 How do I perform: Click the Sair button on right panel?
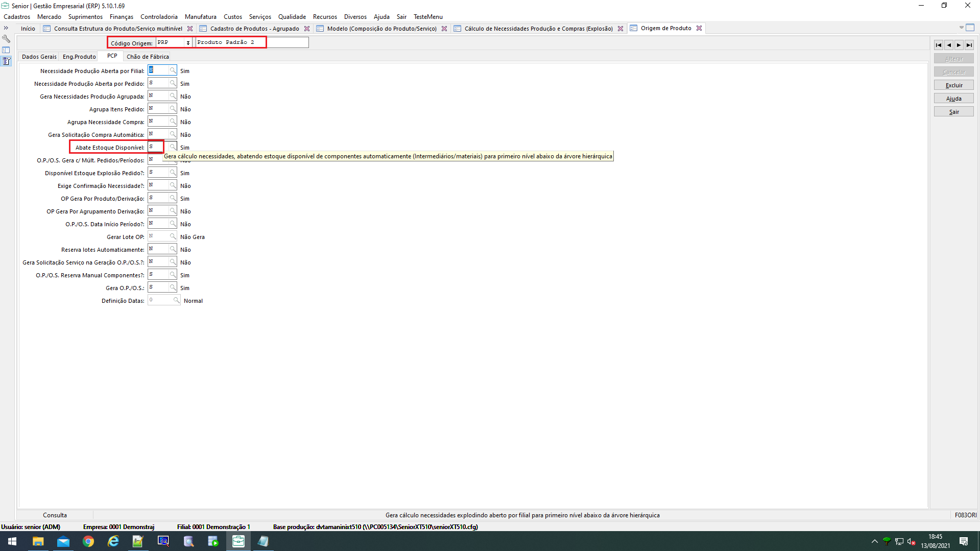pyautogui.click(x=953, y=112)
